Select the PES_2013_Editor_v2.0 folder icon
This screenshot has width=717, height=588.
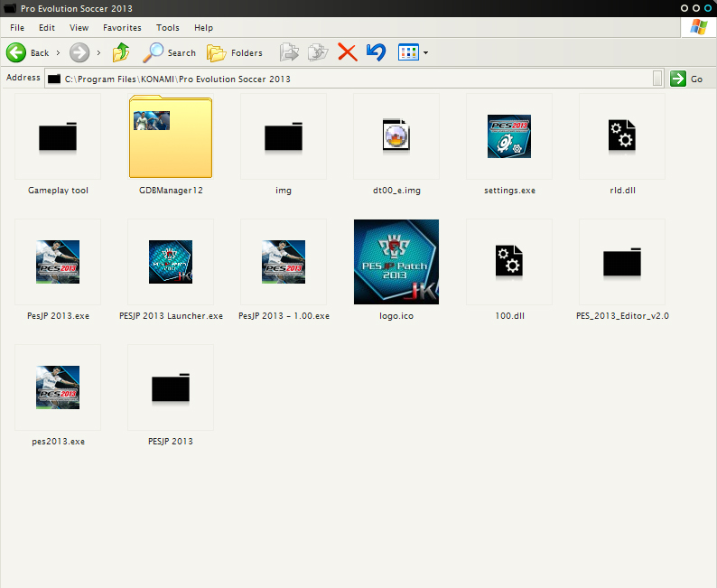622,262
